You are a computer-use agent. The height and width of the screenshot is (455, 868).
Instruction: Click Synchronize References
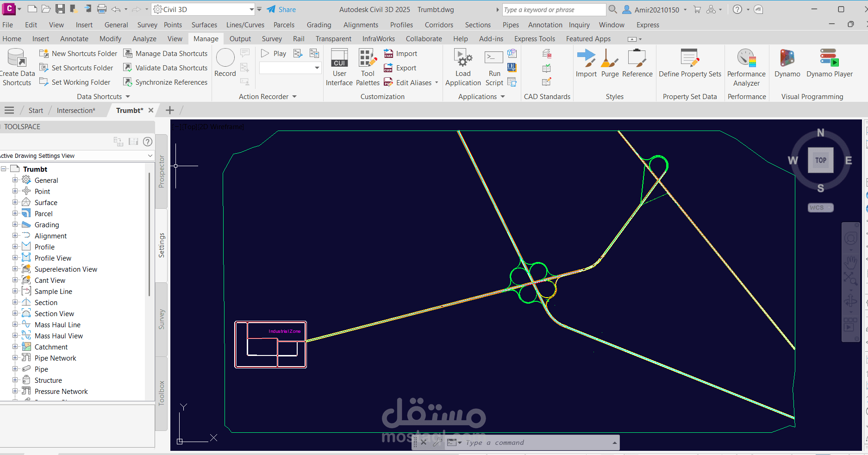pos(166,82)
